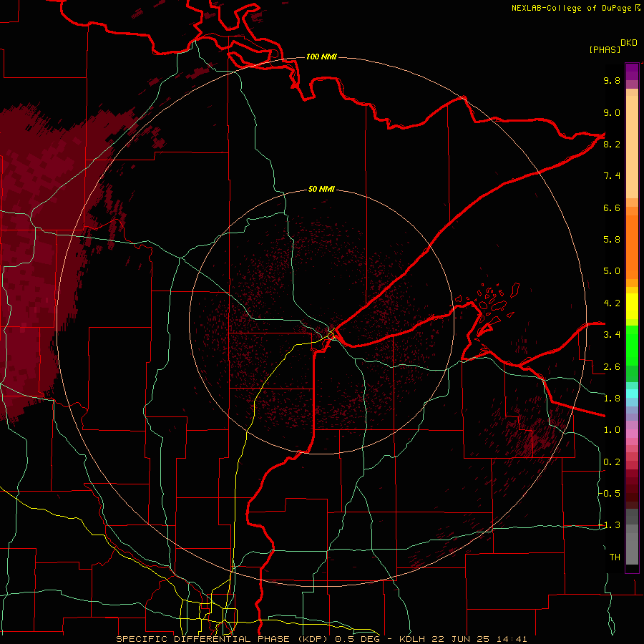
Task: Click the 6.6 value on color scale
Action: [612, 208]
